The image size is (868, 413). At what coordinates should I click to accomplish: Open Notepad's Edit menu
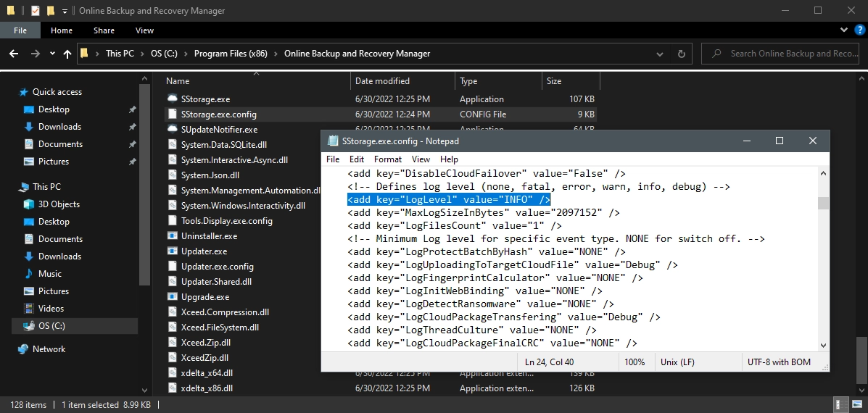coord(357,159)
